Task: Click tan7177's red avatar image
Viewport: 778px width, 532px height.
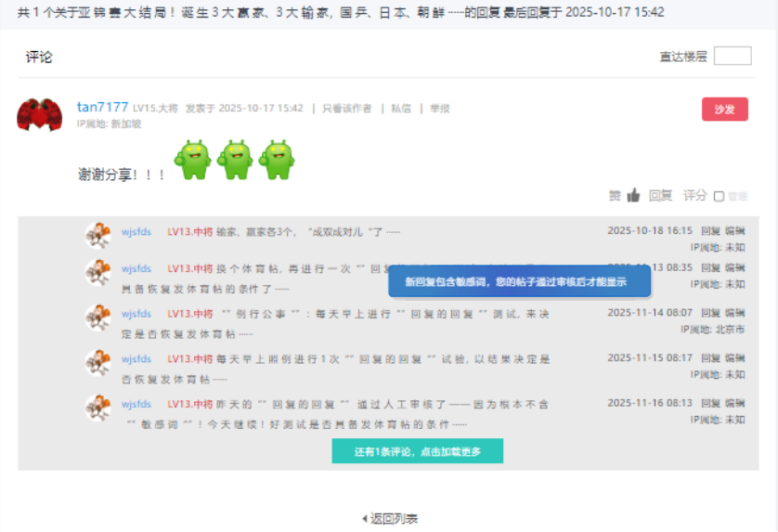Action: pos(39,115)
